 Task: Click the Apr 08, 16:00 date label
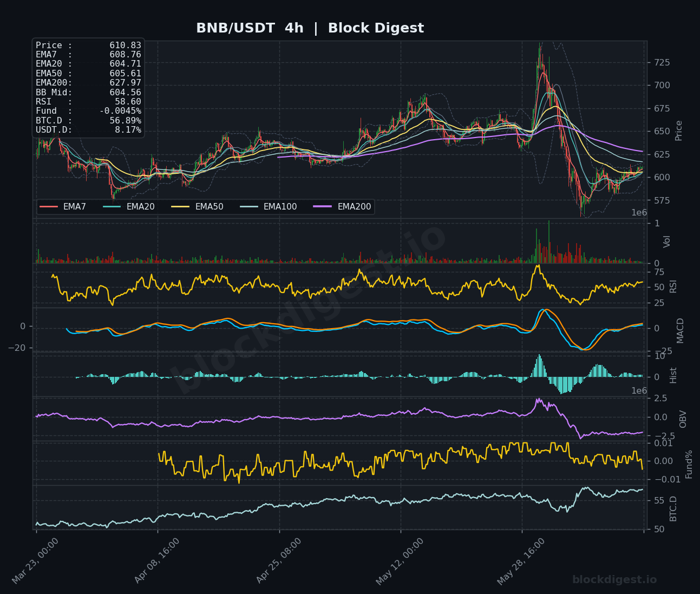point(157,561)
